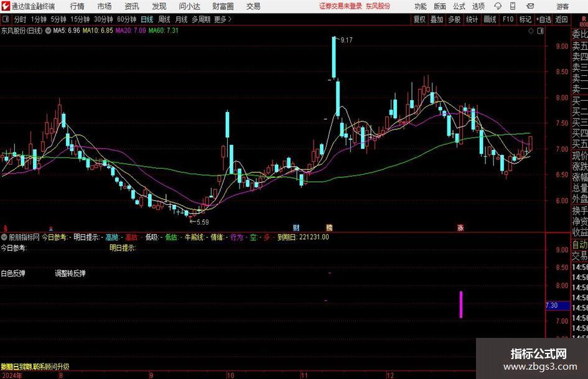588x379 pixels.
Task: Expand the 东风股份 main chart indicator dropdown
Action: pyautogui.click(x=49, y=30)
